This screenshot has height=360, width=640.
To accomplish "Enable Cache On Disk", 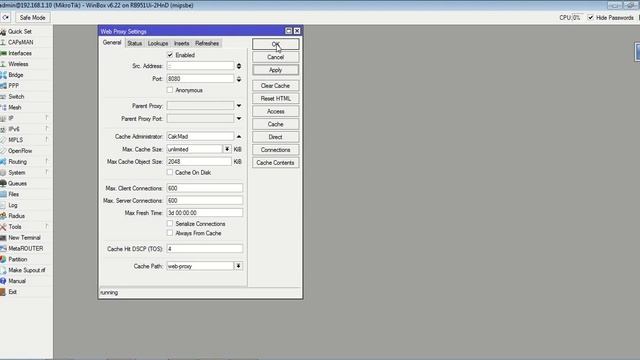I will coord(170,172).
